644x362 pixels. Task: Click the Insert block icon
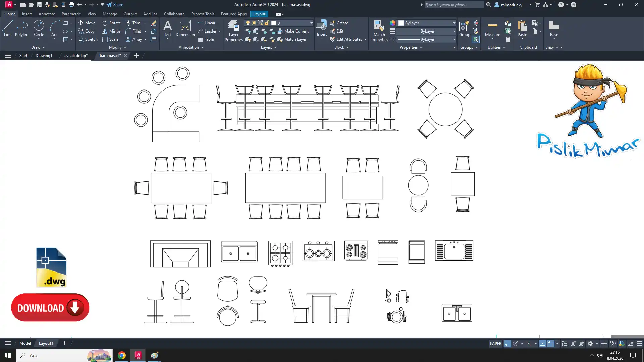click(x=321, y=26)
